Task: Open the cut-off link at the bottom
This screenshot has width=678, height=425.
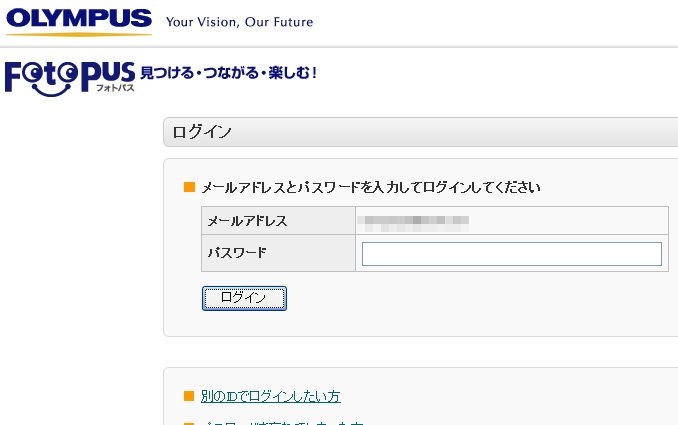Action: pyautogui.click(x=282, y=422)
